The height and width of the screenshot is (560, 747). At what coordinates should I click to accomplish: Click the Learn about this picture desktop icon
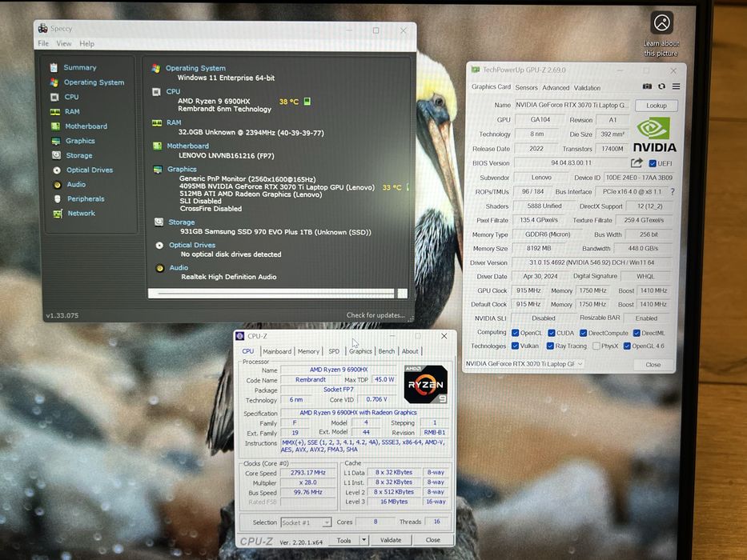(x=661, y=34)
